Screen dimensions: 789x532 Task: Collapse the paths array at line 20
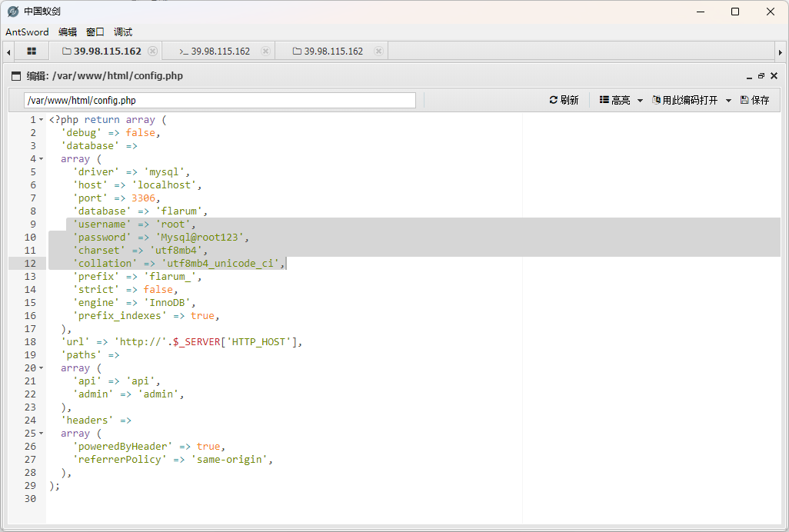point(41,368)
